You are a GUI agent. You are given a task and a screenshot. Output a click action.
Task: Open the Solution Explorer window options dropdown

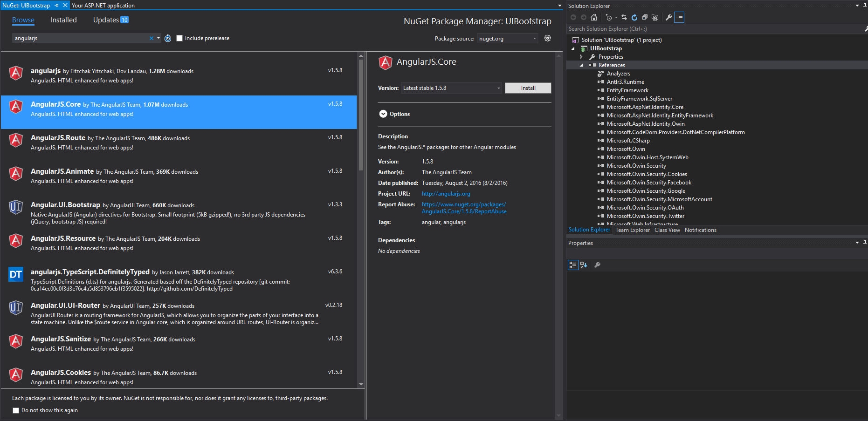pos(857,6)
